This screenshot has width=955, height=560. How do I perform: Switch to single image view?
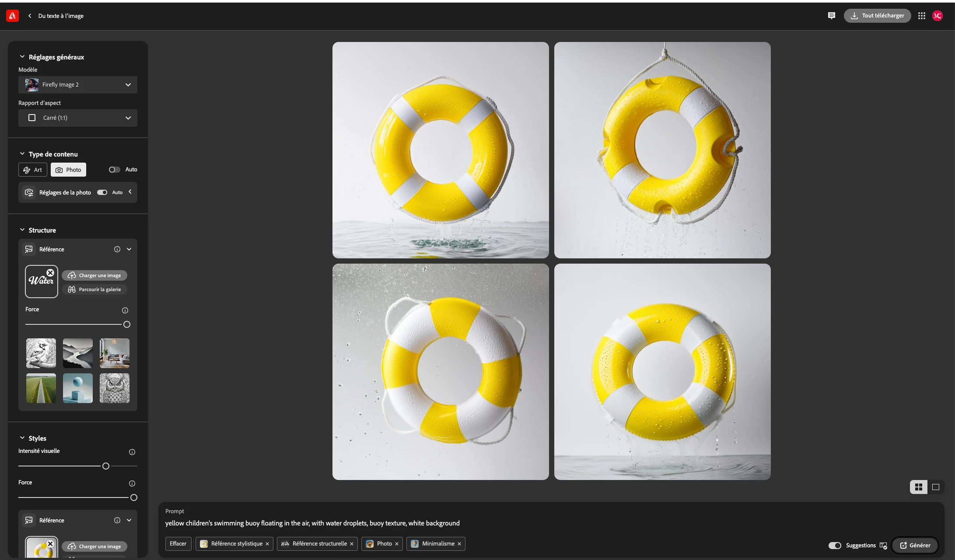935,487
